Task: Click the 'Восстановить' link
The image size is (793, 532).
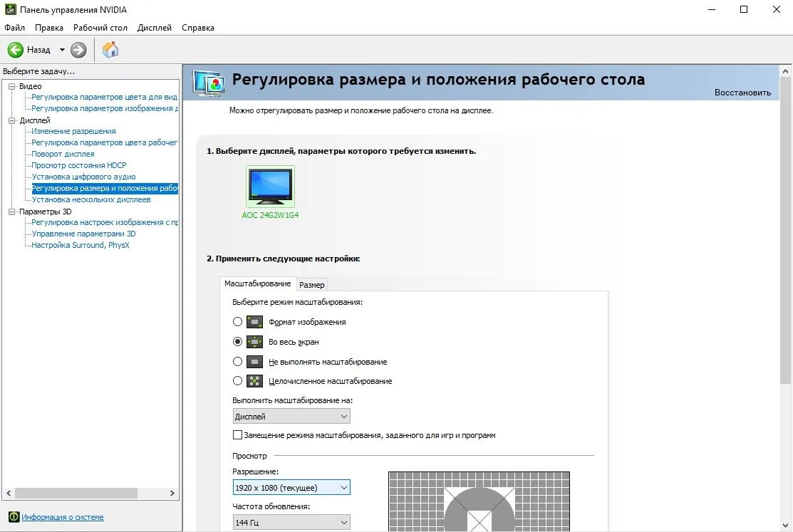Action: point(742,93)
